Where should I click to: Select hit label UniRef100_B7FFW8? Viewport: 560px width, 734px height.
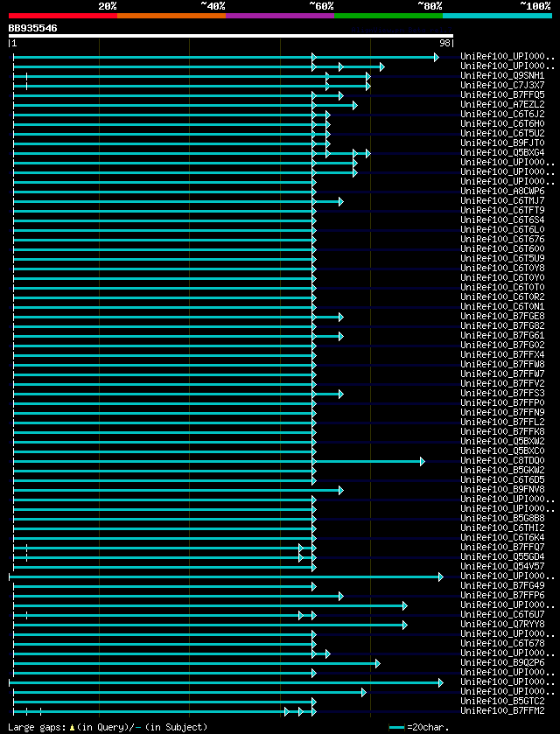click(x=502, y=365)
